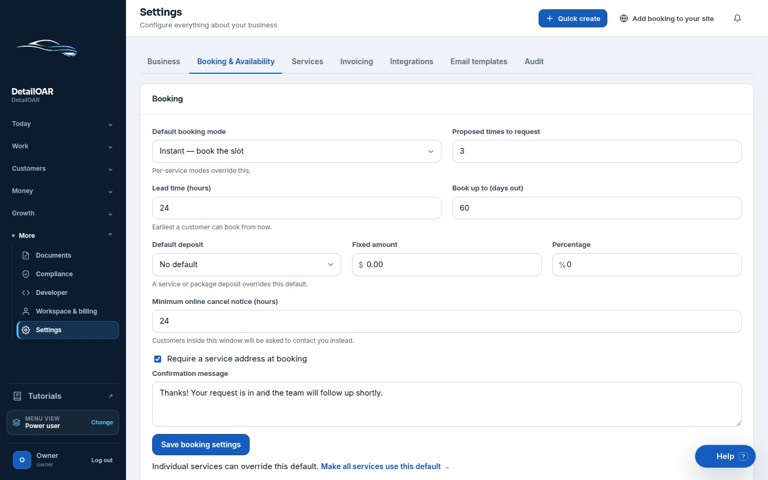Viewport: 768px width, 480px height.
Task: Open Developer in the sidebar
Action: pyautogui.click(x=68, y=292)
